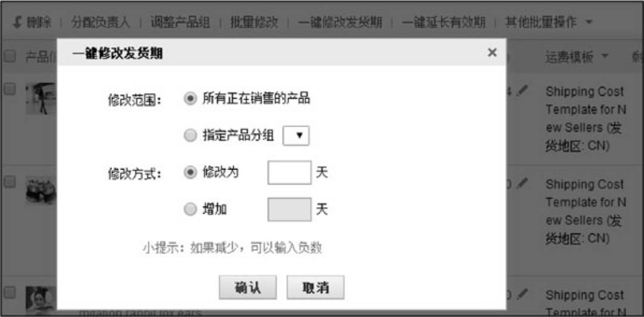
Task: Close the 一键修改发货期 dialog with X
Action: [492, 52]
